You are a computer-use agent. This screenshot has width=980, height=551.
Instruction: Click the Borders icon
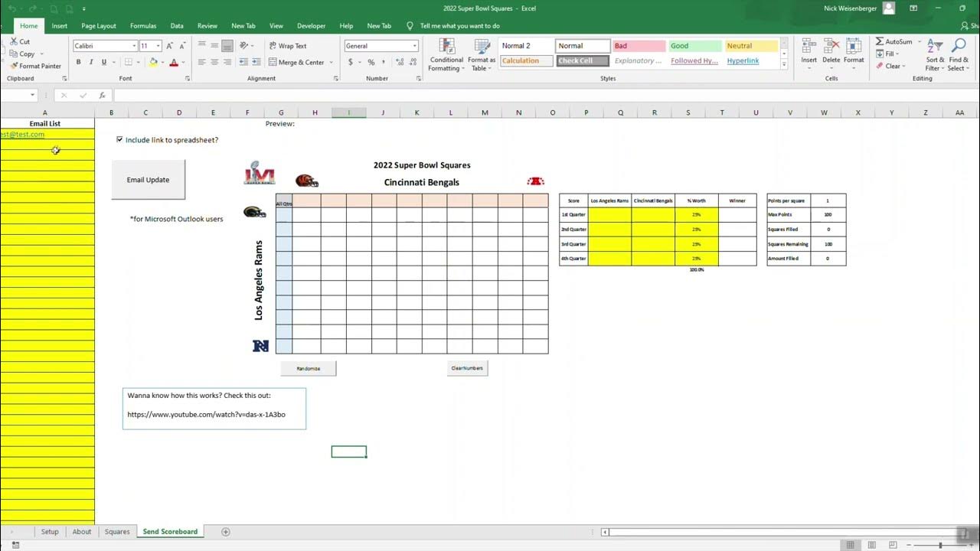pos(128,62)
